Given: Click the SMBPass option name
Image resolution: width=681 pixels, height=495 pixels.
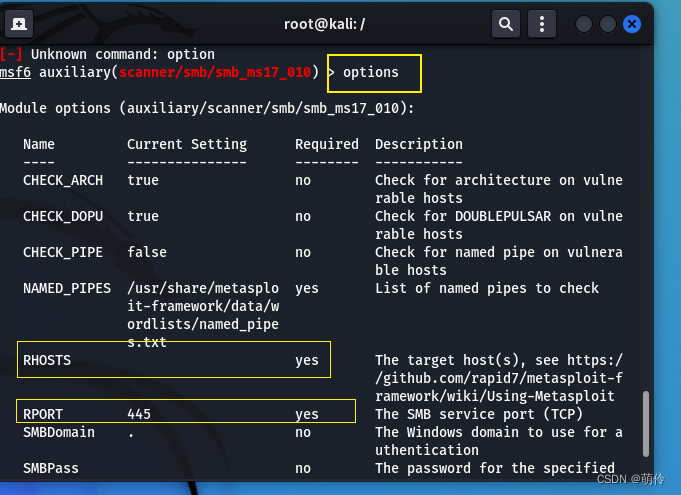Looking at the screenshot, I should [51, 469].
